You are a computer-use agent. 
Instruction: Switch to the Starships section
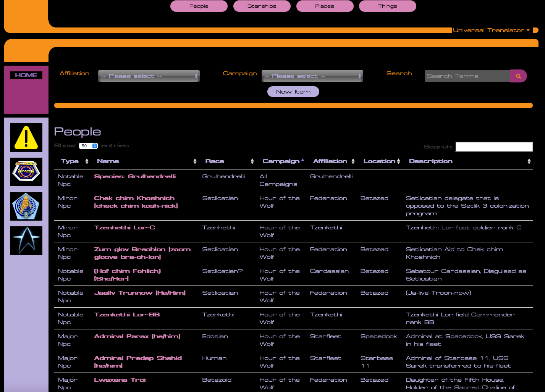[262, 6]
